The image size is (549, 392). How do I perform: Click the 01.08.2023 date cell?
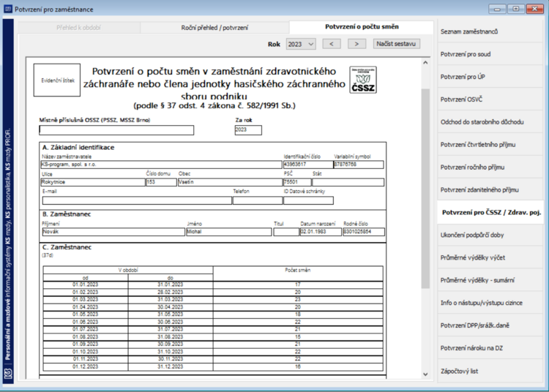coord(86,336)
